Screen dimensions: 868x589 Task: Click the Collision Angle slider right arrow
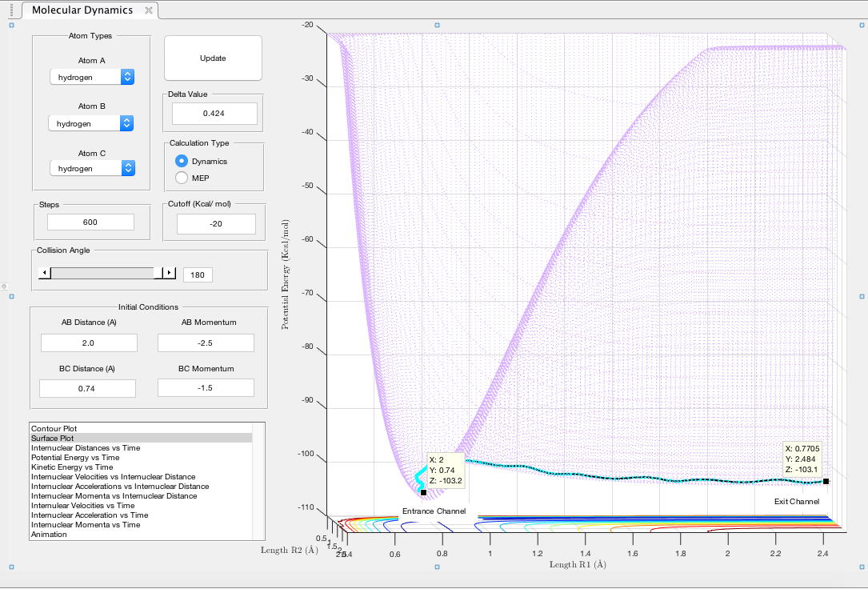(x=170, y=273)
